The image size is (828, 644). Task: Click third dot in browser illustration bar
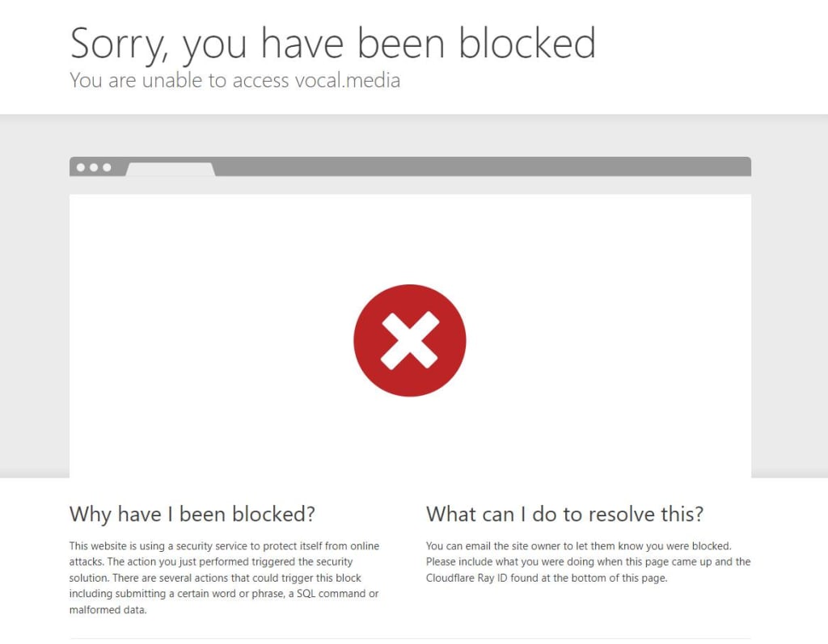(108, 167)
